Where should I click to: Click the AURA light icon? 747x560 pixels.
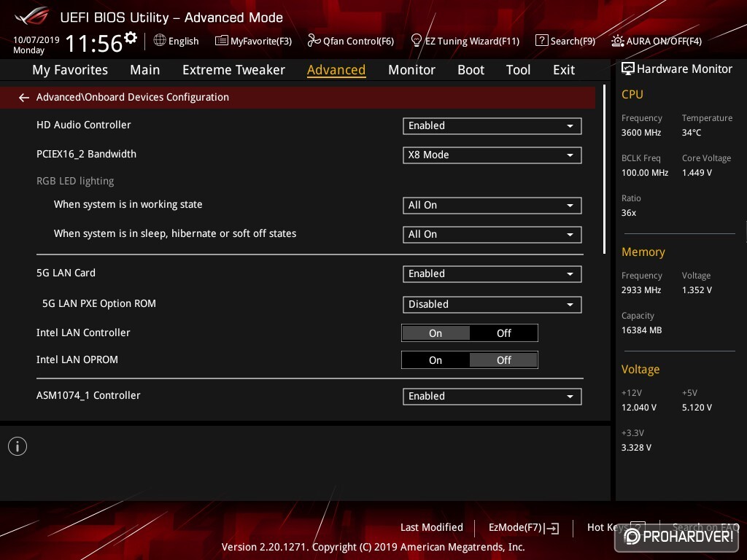pyautogui.click(x=617, y=41)
